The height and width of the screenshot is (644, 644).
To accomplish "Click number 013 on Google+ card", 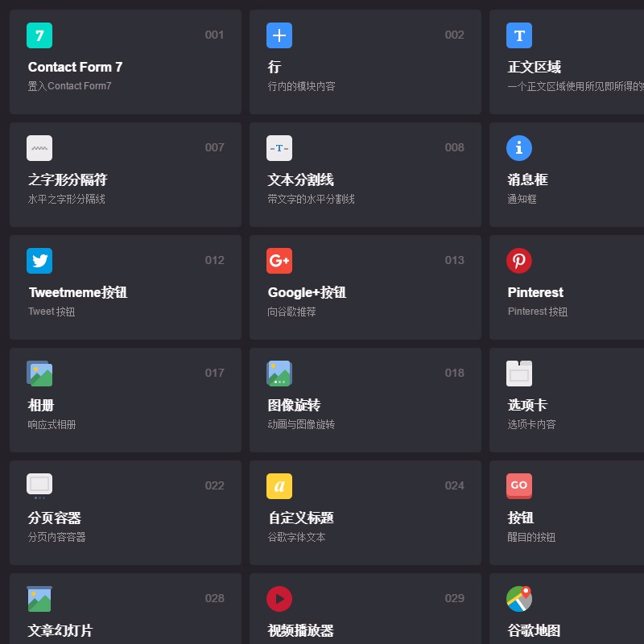I will [x=454, y=260].
